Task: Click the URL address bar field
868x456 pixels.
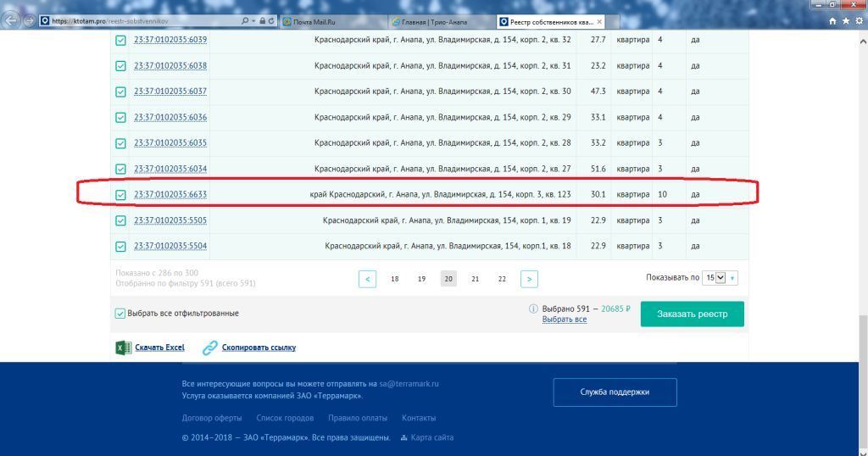Action: (x=145, y=21)
